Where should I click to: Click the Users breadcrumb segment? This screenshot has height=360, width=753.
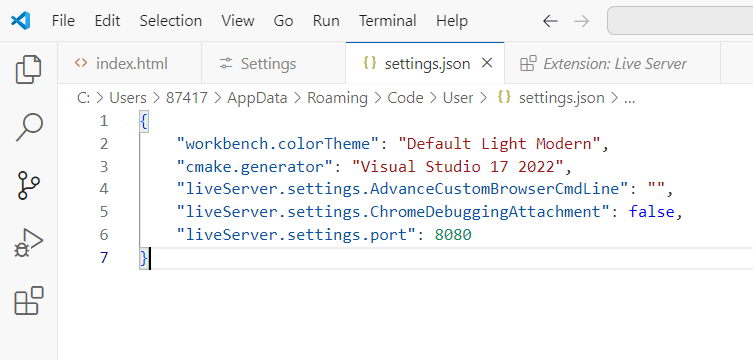[128, 98]
